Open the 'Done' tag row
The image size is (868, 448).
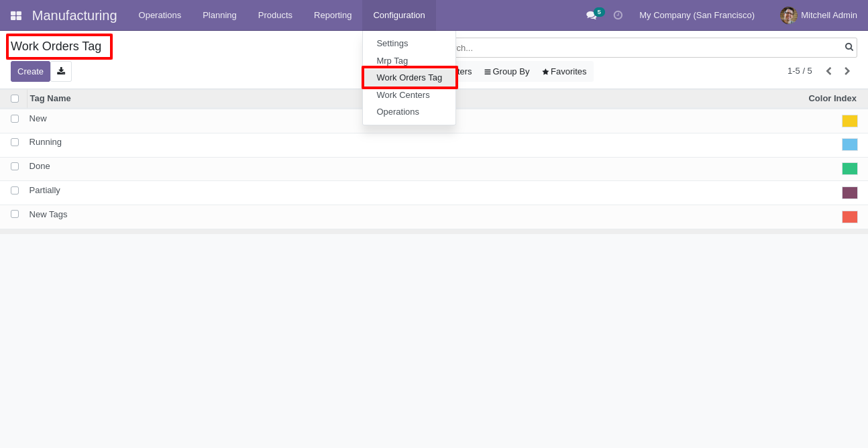(434, 169)
